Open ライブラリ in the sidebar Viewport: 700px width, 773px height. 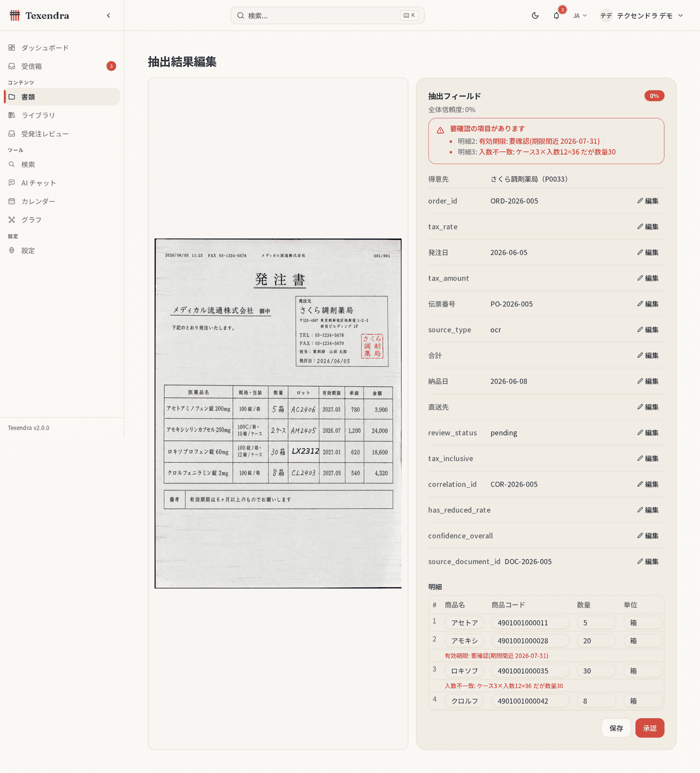pos(62,115)
